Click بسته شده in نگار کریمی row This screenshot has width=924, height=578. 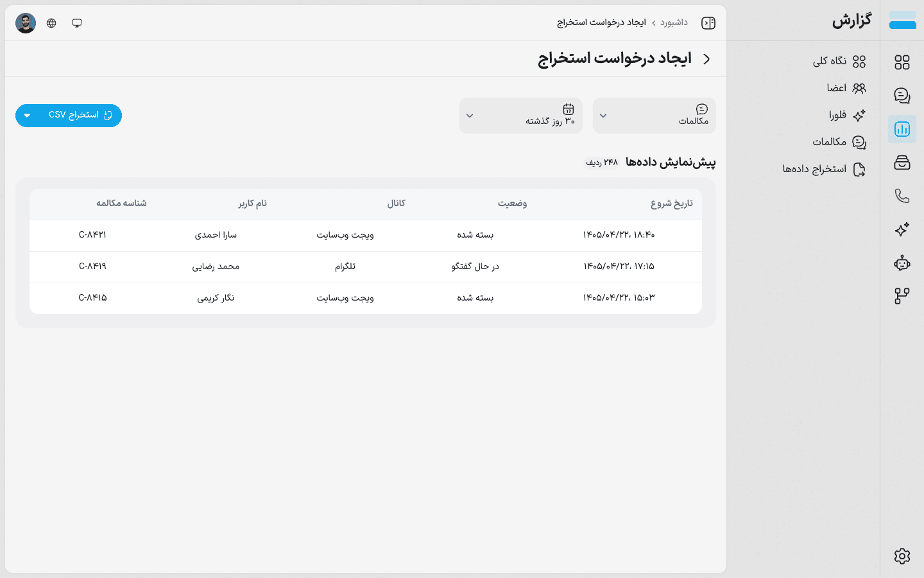(x=475, y=298)
